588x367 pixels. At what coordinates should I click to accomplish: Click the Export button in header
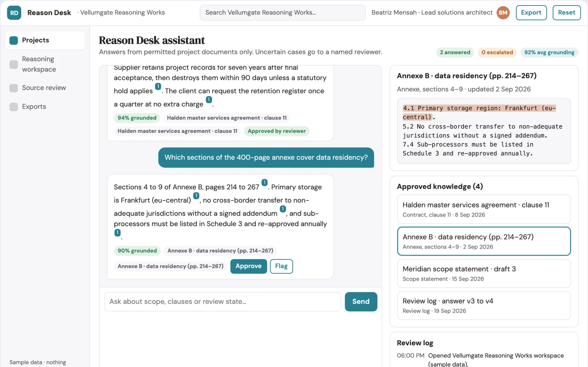click(x=531, y=12)
